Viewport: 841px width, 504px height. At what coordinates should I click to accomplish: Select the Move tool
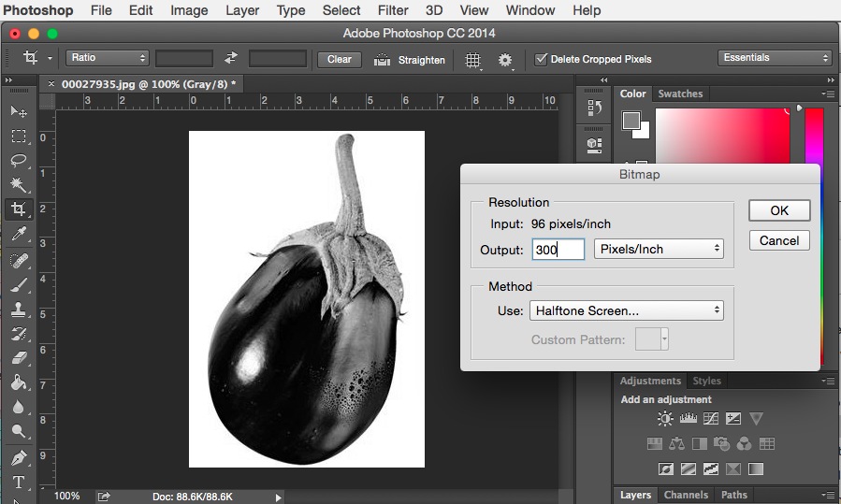pos(18,111)
